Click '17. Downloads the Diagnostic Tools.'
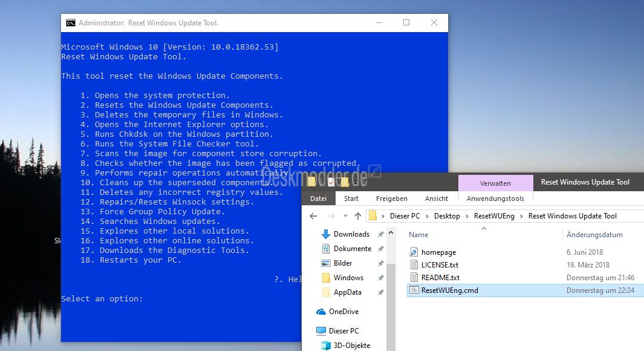 tap(164, 251)
